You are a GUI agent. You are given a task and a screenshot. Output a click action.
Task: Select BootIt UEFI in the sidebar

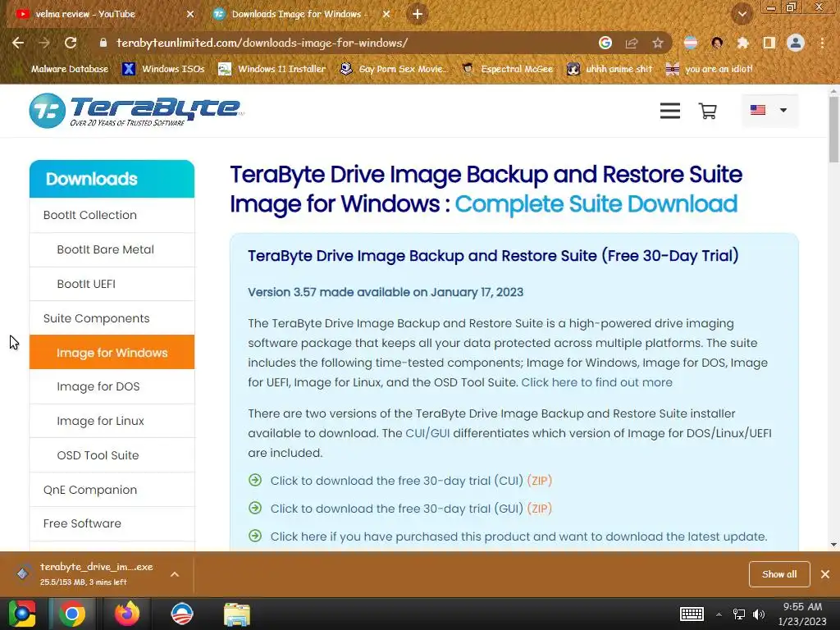(112, 284)
